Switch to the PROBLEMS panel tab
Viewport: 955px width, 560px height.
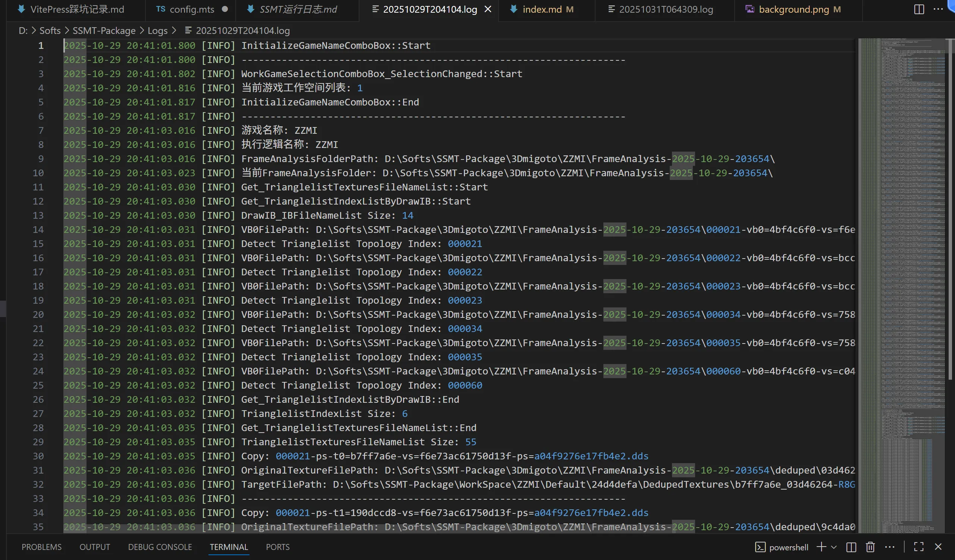[x=41, y=547]
